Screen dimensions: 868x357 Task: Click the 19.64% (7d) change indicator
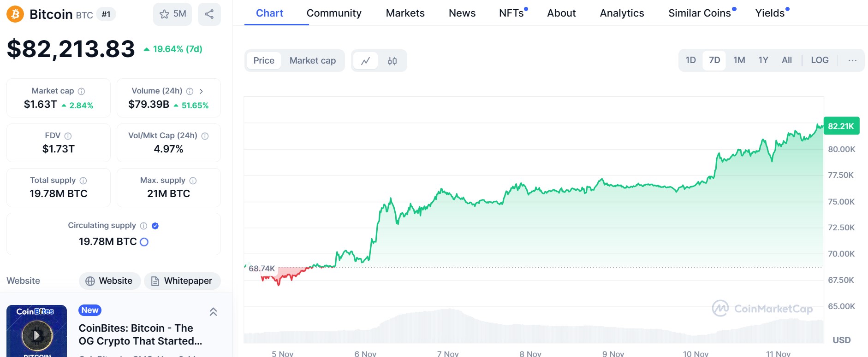173,49
